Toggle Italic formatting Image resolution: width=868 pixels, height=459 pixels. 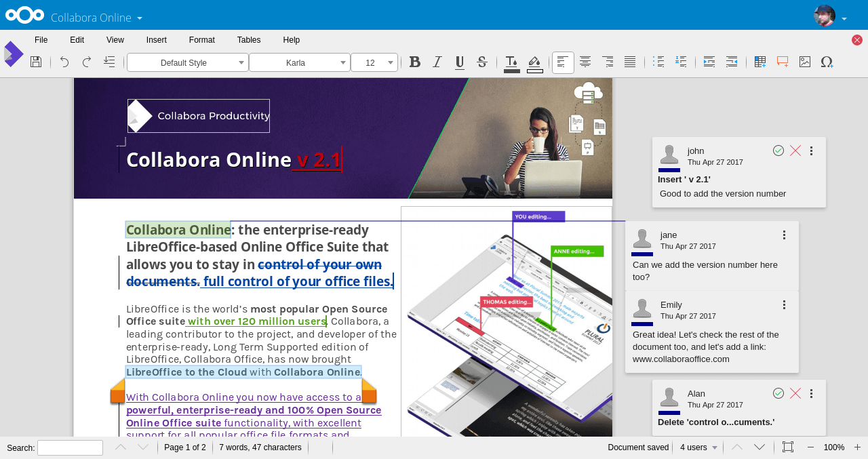pyautogui.click(x=437, y=62)
